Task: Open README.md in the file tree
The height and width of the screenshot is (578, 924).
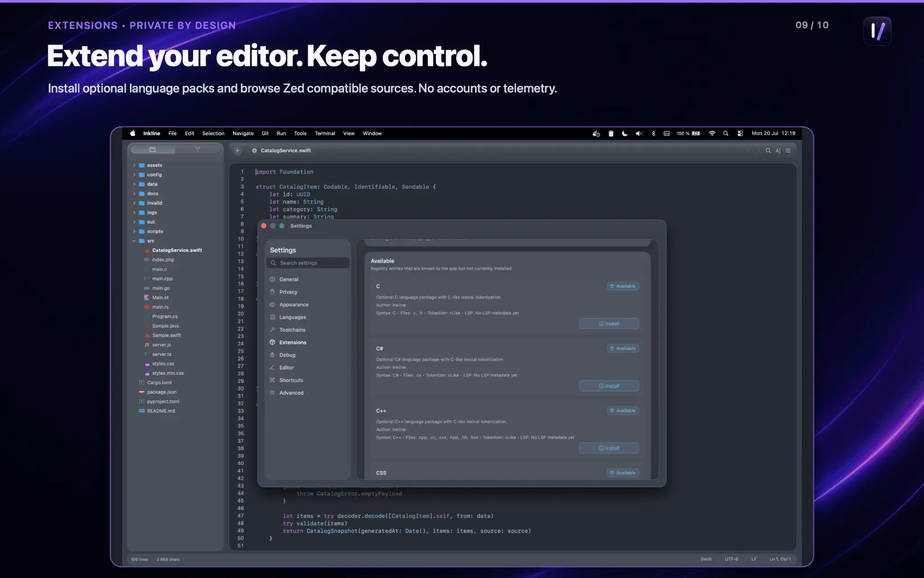Action: tap(161, 411)
